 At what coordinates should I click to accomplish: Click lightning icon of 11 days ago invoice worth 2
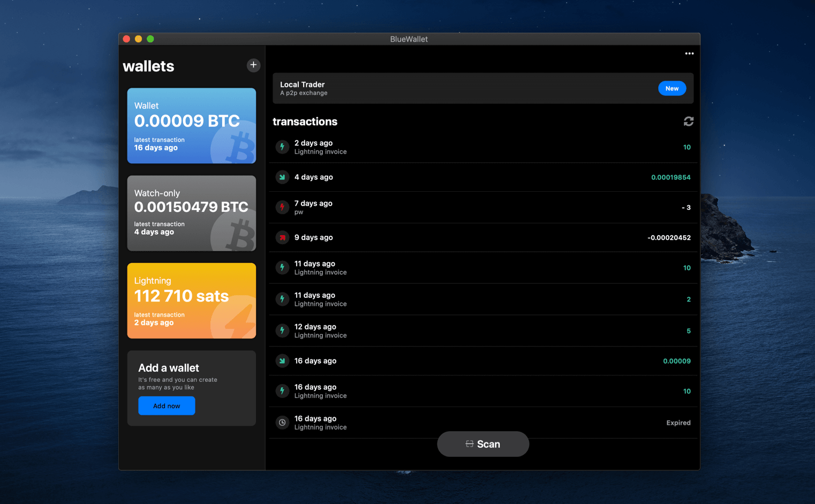[282, 299]
